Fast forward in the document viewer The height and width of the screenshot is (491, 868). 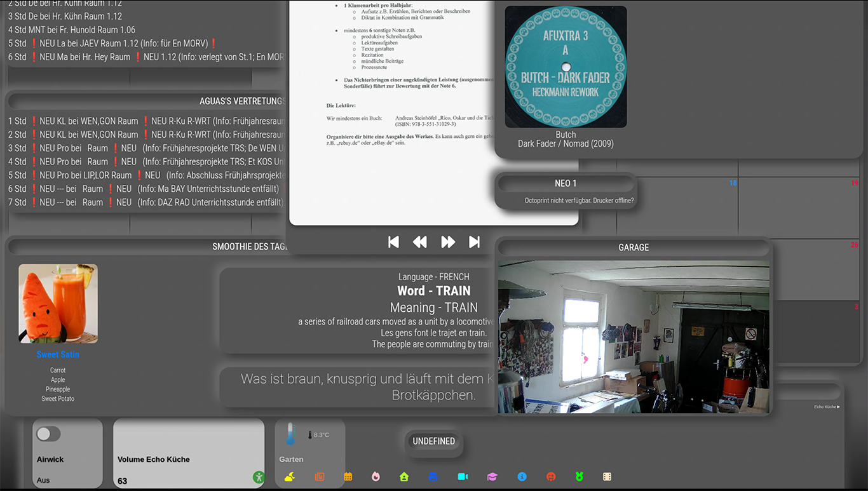[x=448, y=242]
